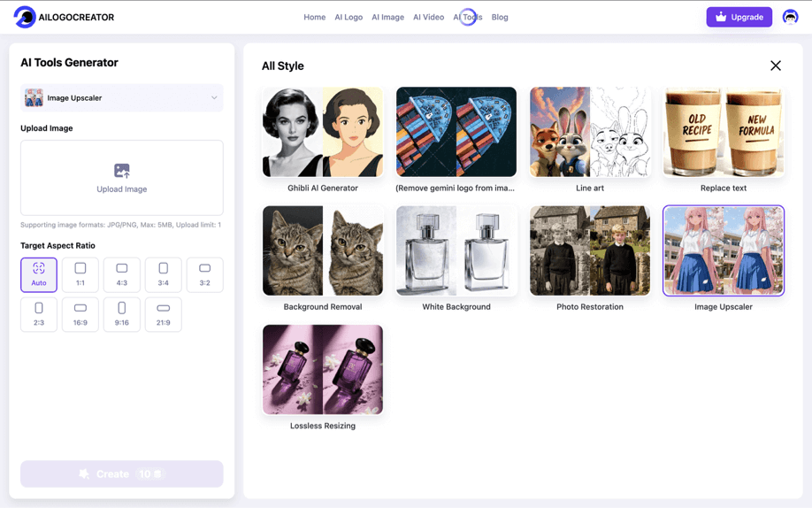Choose the Remove gemini logo thumbnail

click(x=456, y=132)
